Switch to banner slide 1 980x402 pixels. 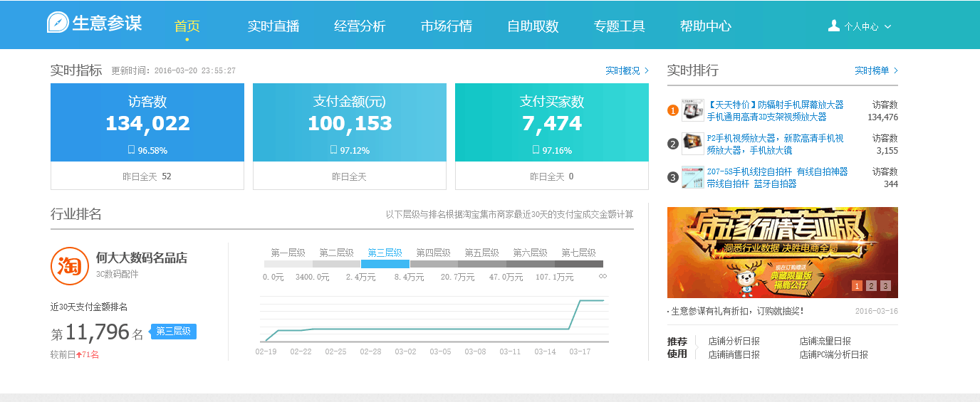coord(857,286)
